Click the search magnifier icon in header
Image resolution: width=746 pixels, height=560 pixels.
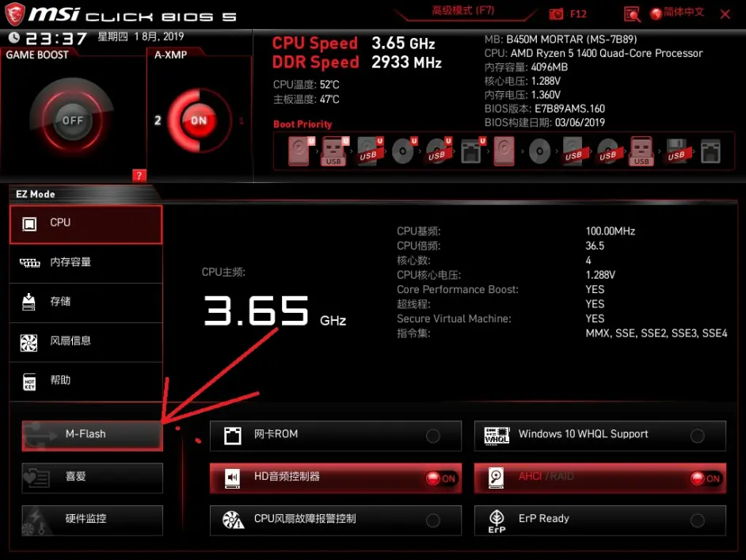631,14
